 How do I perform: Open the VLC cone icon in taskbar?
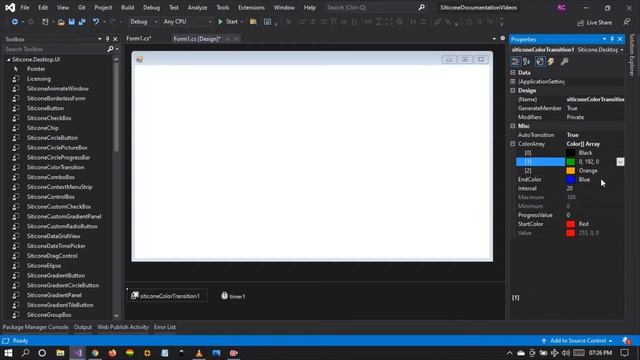199,353
